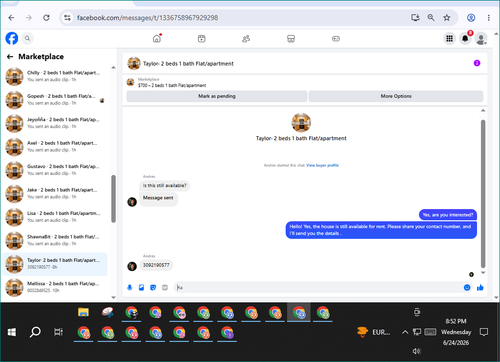Click the chat scrollbar thumb

pyautogui.click(x=483, y=194)
